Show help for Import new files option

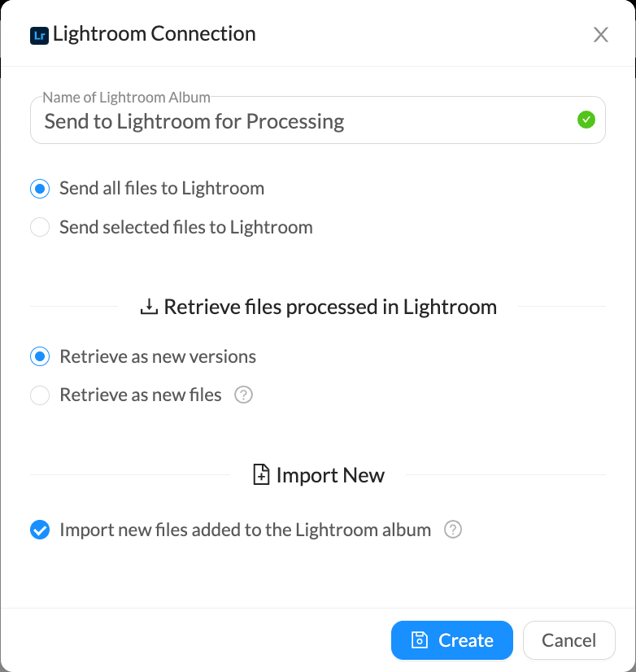point(453,530)
